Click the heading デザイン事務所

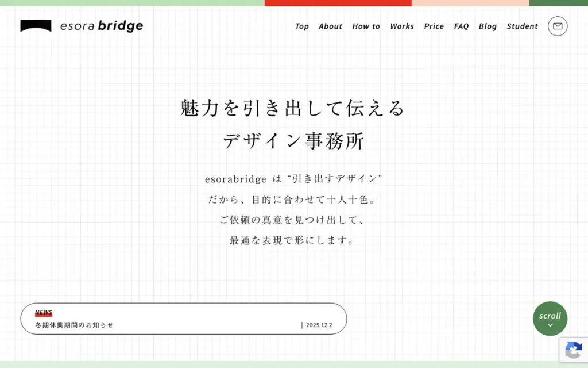coord(293,141)
